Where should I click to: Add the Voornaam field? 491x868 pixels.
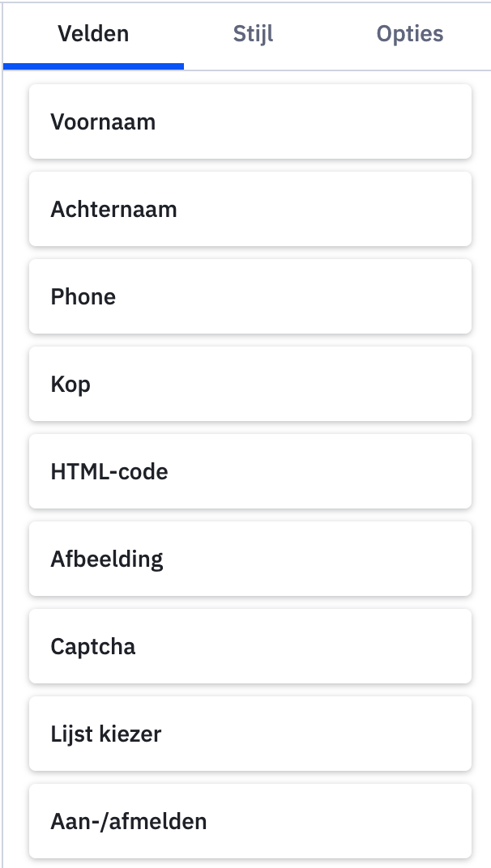250,122
